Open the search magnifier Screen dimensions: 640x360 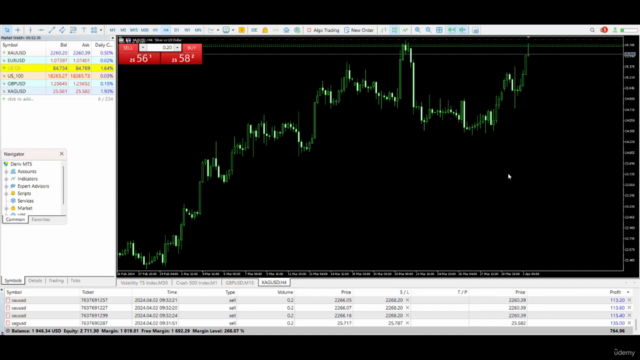click(592, 30)
